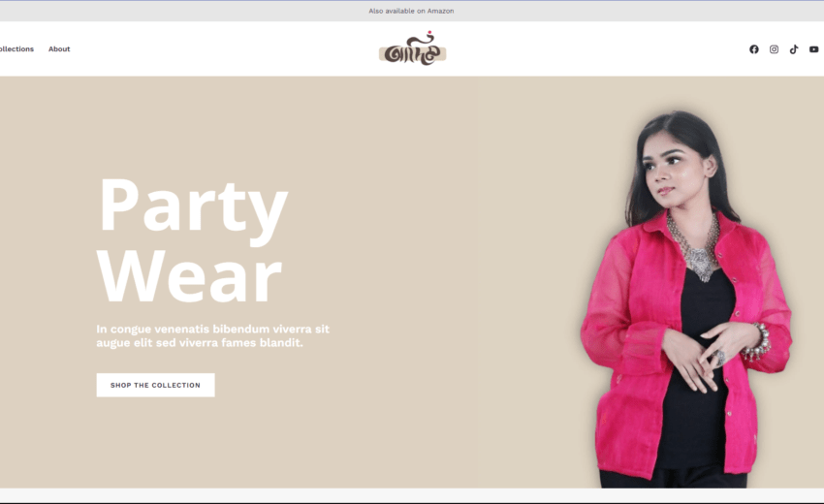The image size is (824, 504).
Task: Go to the About page
Action: pos(59,48)
